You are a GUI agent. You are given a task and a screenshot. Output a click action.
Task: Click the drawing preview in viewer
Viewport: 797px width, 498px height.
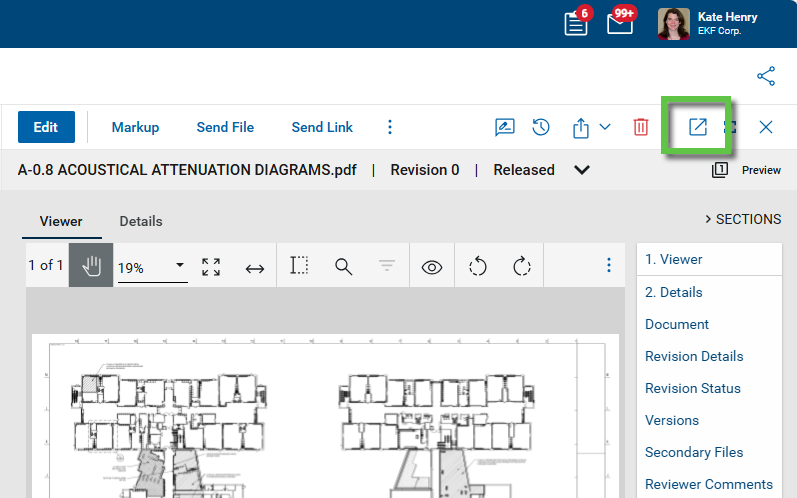[x=325, y=420]
